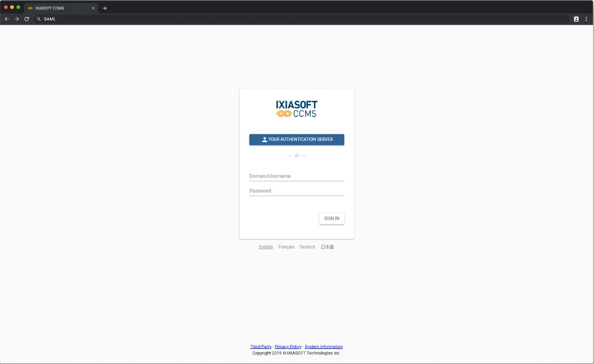
Task: Click the copyright 2019 IXIASOFT text
Action: [x=296, y=353]
